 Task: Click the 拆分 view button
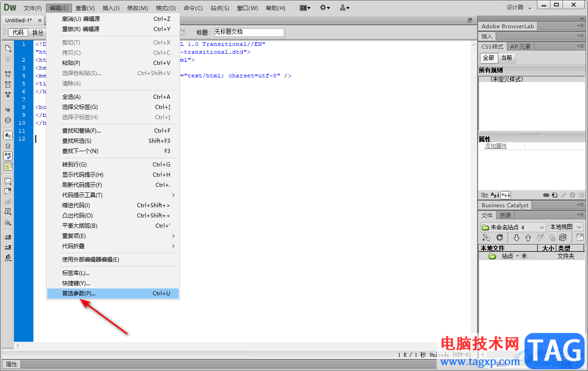click(38, 32)
